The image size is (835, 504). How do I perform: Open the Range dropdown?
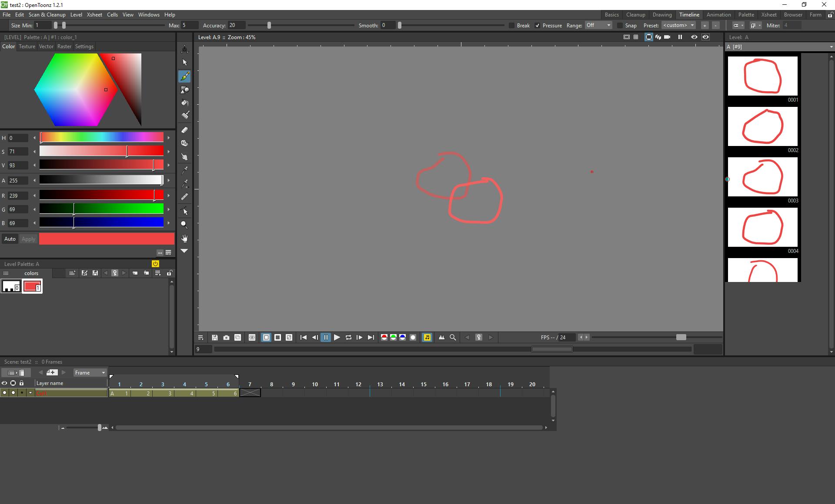pos(598,26)
